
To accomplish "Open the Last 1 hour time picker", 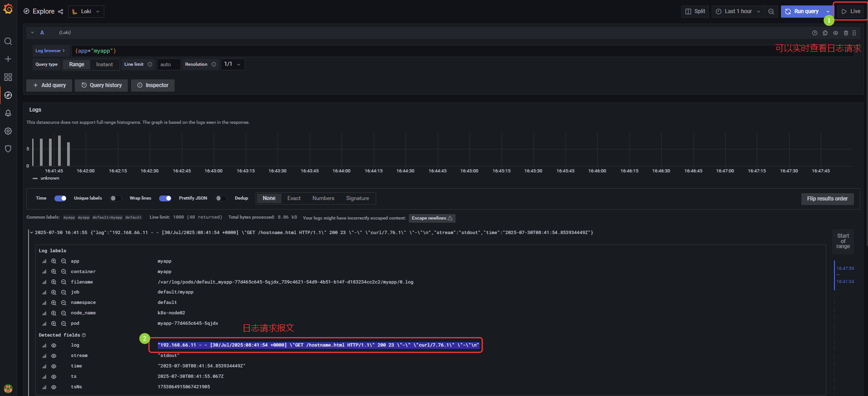I will 738,11.
